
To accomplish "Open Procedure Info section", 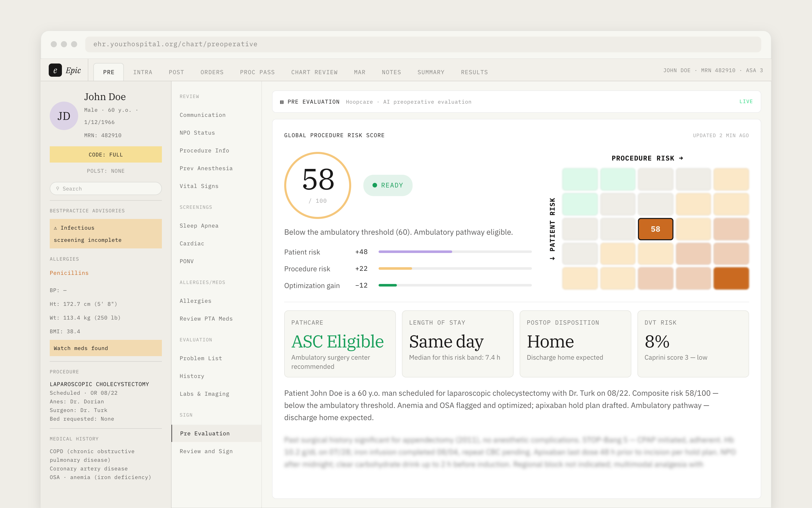I will tap(204, 151).
